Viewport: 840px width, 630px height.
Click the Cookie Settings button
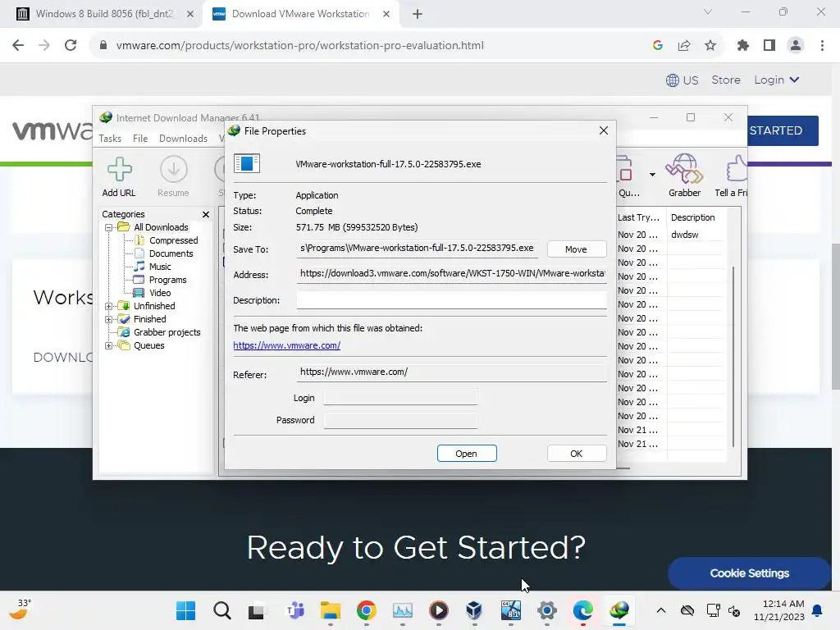pos(750,573)
